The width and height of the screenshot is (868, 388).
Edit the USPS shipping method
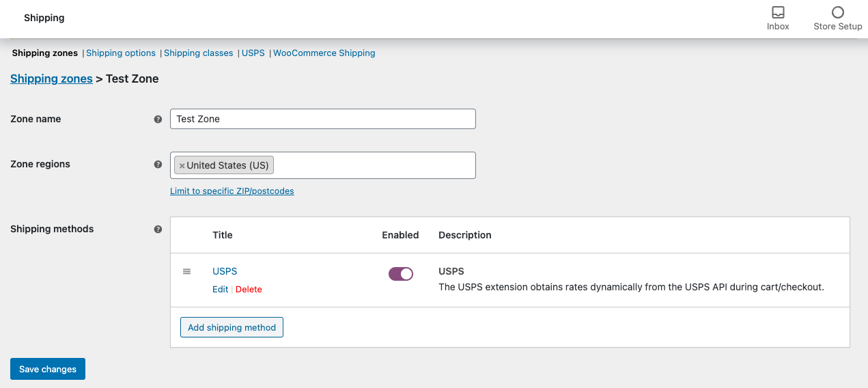coord(220,289)
